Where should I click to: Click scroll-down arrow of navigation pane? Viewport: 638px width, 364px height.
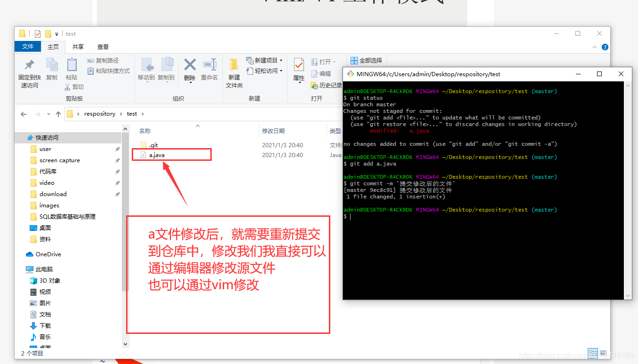pyautogui.click(x=125, y=344)
